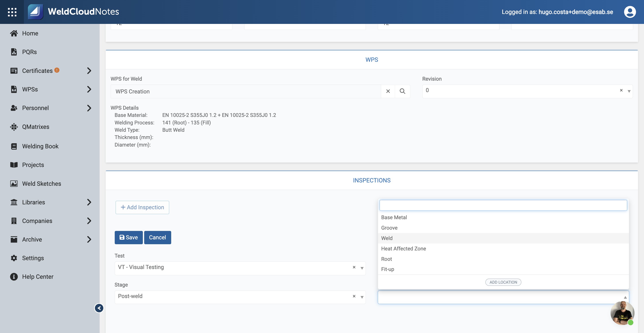Select Base Metal location option
The width and height of the screenshot is (644, 333).
point(503,217)
